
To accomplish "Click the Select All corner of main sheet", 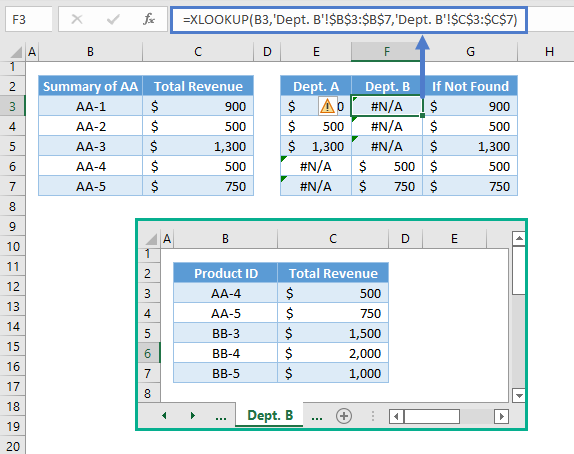I will pos(16,52).
